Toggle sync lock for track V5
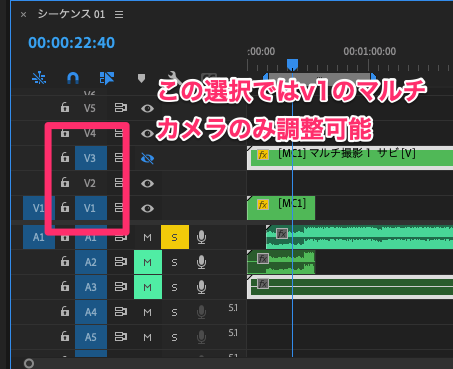The image size is (453, 369). (121, 108)
